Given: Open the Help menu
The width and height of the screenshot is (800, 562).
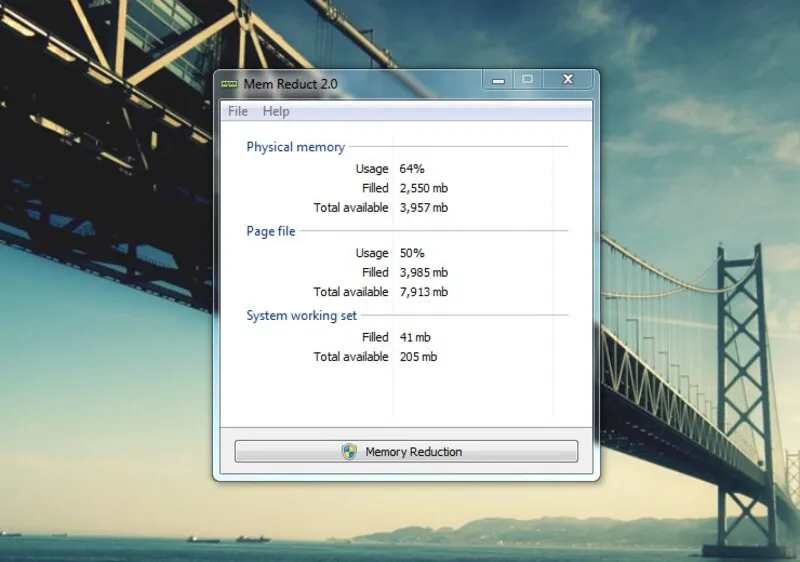Looking at the screenshot, I should (276, 111).
